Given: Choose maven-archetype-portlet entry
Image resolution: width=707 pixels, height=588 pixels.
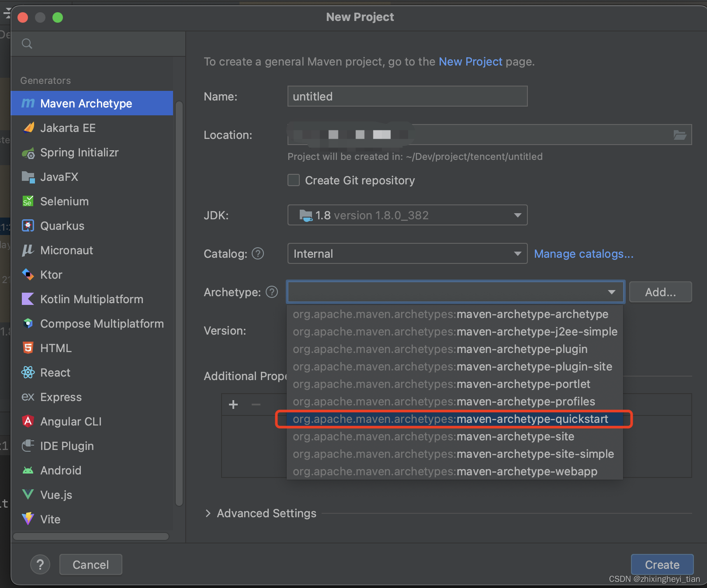Looking at the screenshot, I should tap(454, 384).
